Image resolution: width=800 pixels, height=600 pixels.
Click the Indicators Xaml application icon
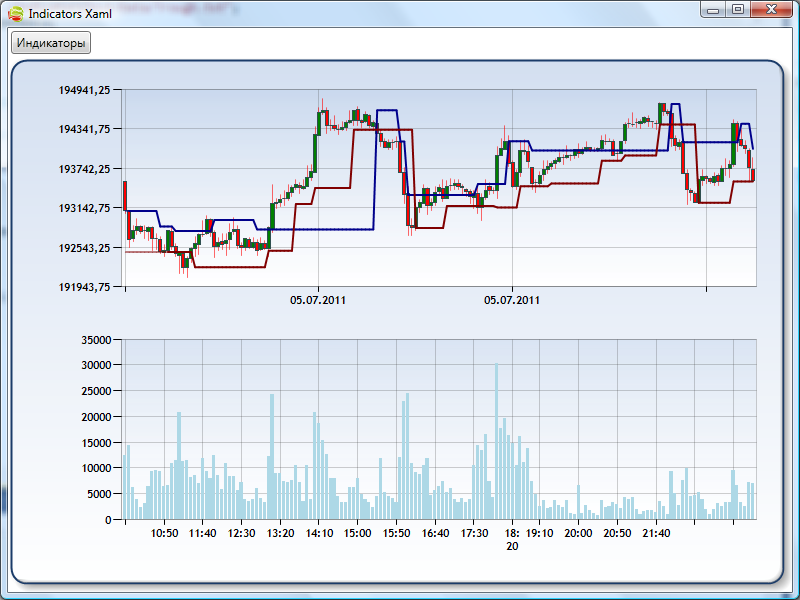pyautogui.click(x=15, y=14)
